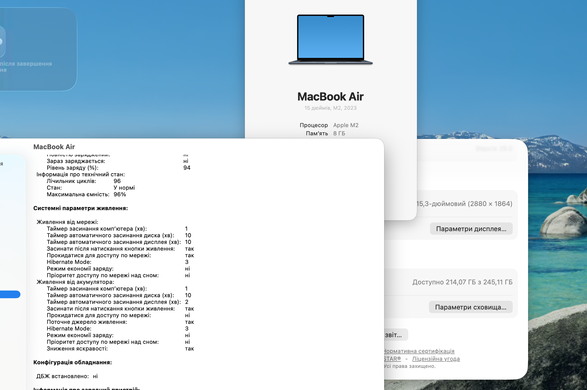Select the "15,3-дюймовий (2880 × 1864)" display text

pos(464,204)
